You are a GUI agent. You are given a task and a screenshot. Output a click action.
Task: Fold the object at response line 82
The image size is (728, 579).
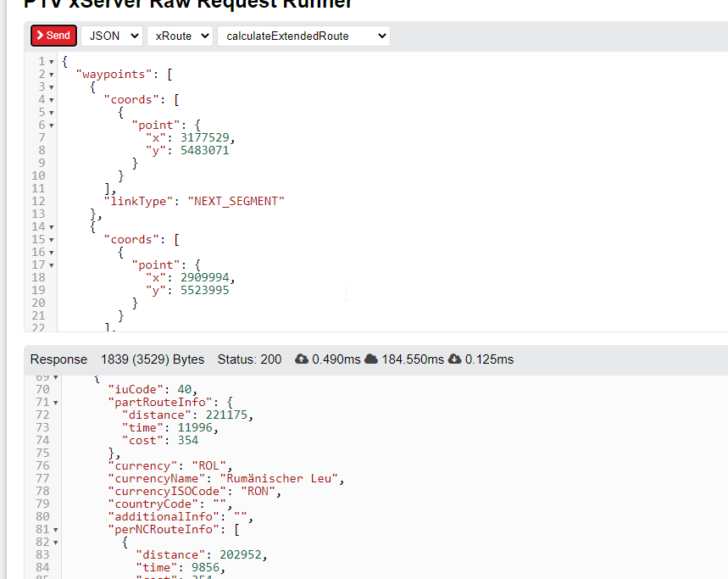coord(56,543)
